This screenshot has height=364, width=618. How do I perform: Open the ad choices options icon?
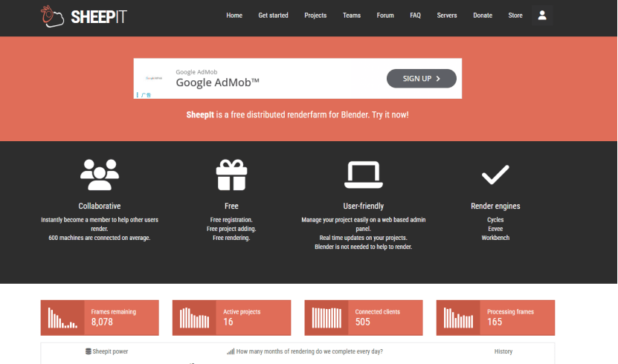pyautogui.click(x=137, y=95)
